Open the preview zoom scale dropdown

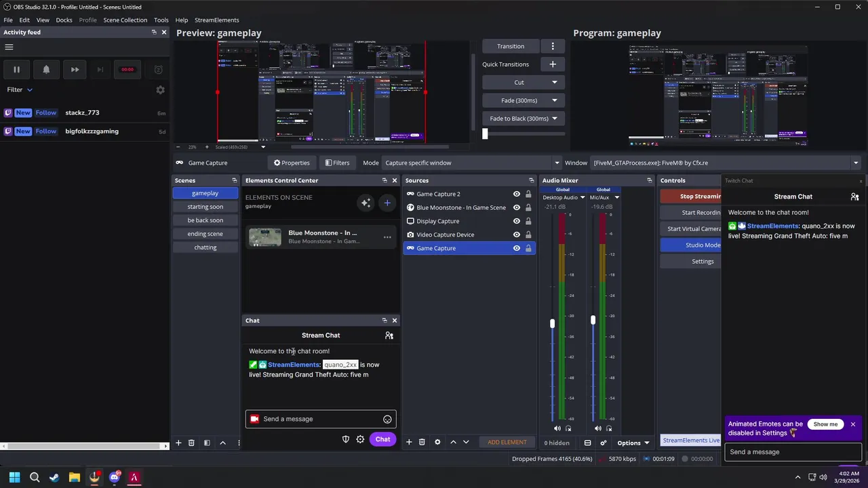[263, 147]
